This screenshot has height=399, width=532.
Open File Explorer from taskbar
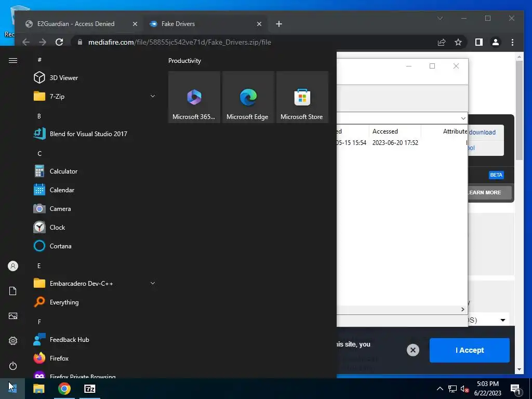[x=38, y=389]
